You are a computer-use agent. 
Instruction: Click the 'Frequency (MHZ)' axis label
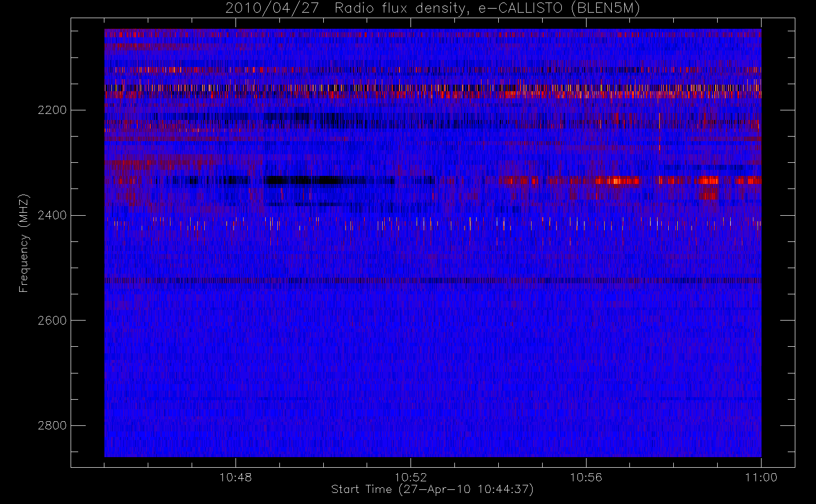click(x=24, y=243)
